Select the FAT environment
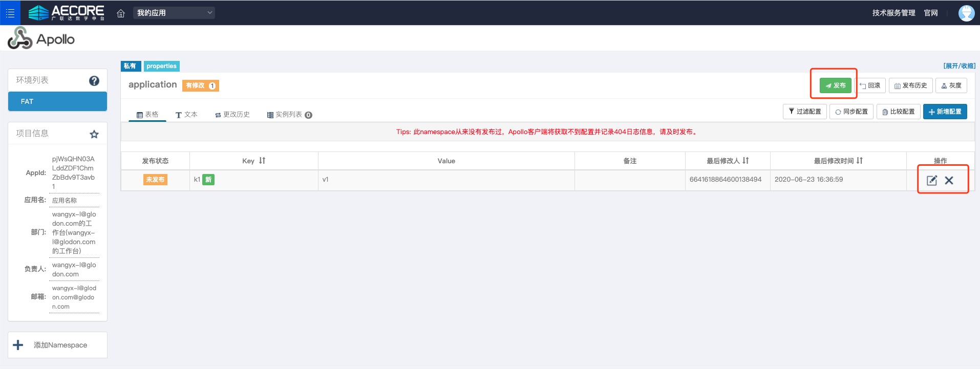This screenshot has height=369, width=980. (57, 101)
